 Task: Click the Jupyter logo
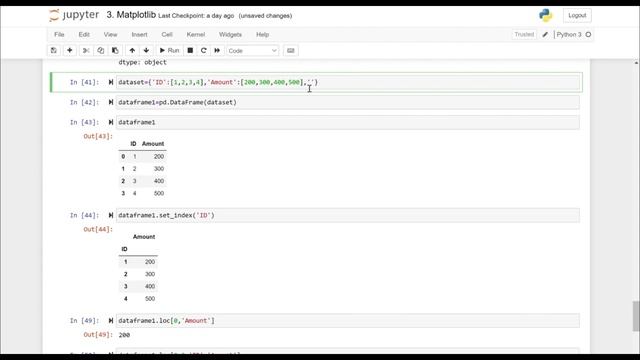(x=74, y=15)
